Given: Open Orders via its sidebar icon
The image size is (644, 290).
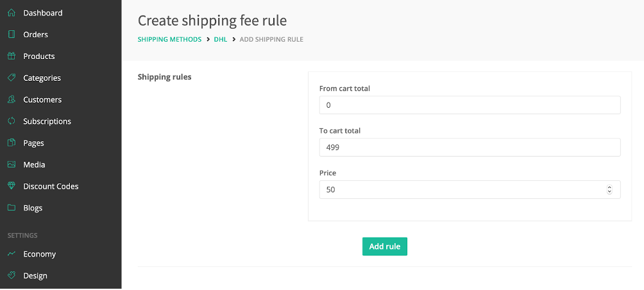Looking at the screenshot, I should (12, 35).
